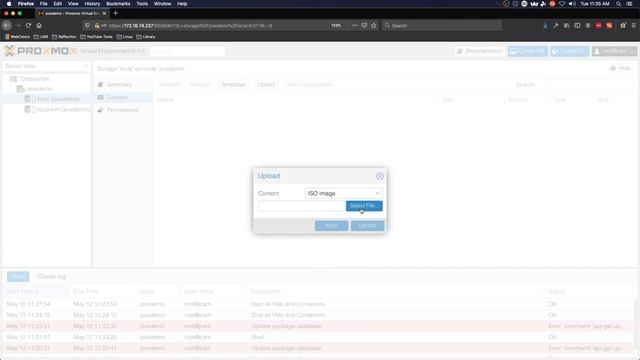The image size is (640, 360).
Task: Select the 'Stop all VMs and Containers' task row
Action: tap(318, 315)
